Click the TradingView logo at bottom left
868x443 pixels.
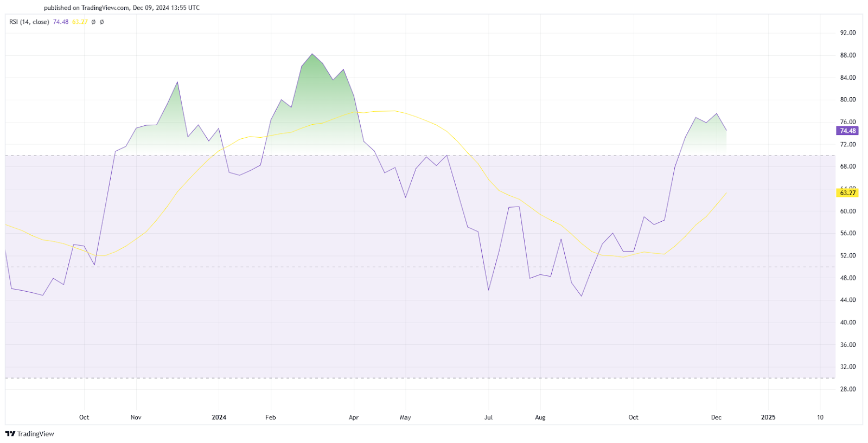30,434
